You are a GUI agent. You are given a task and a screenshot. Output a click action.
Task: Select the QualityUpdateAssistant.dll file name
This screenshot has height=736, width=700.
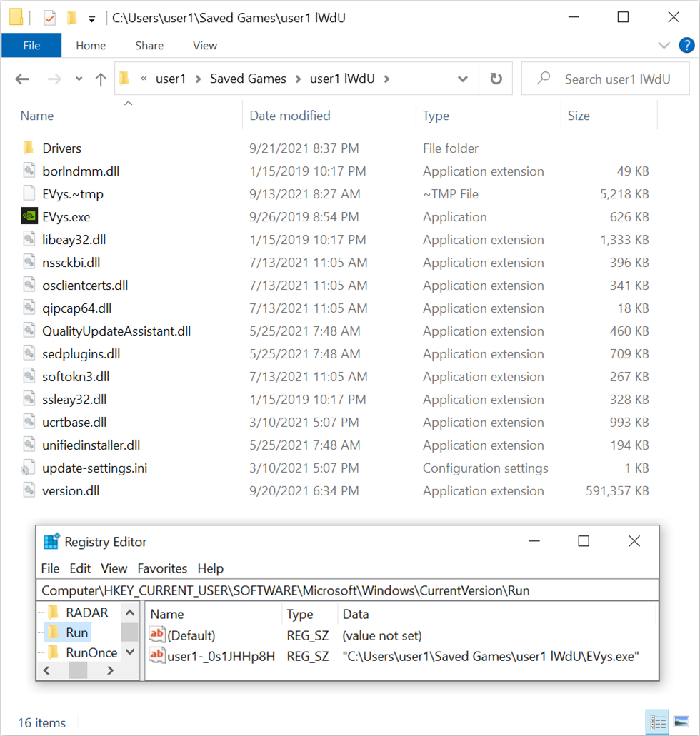116,331
